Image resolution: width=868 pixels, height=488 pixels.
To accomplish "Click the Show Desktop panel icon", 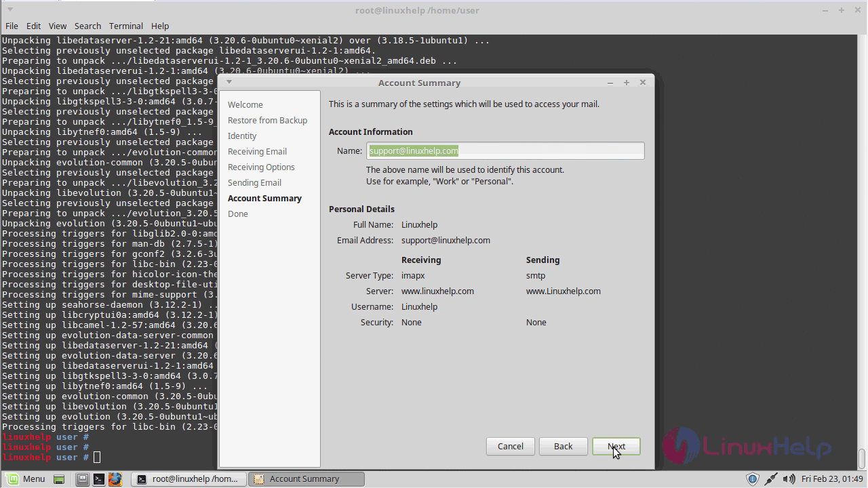I will click(59, 479).
